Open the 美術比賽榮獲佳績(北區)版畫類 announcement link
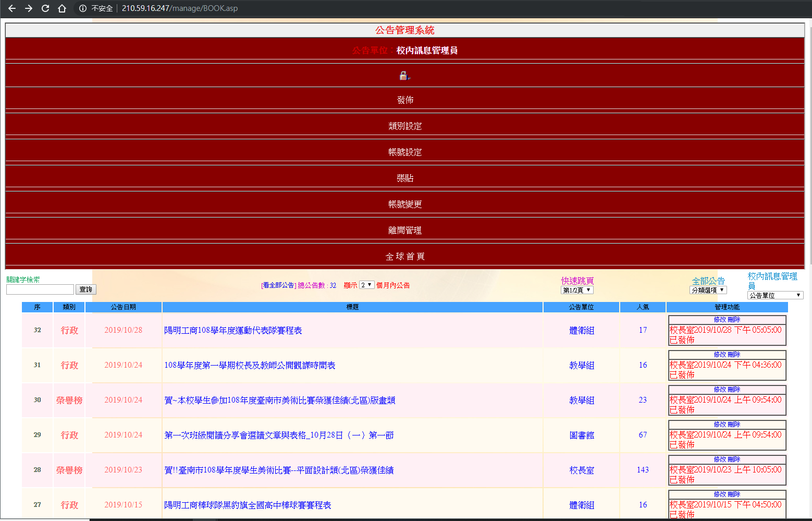This screenshot has height=521, width=812. point(280,401)
